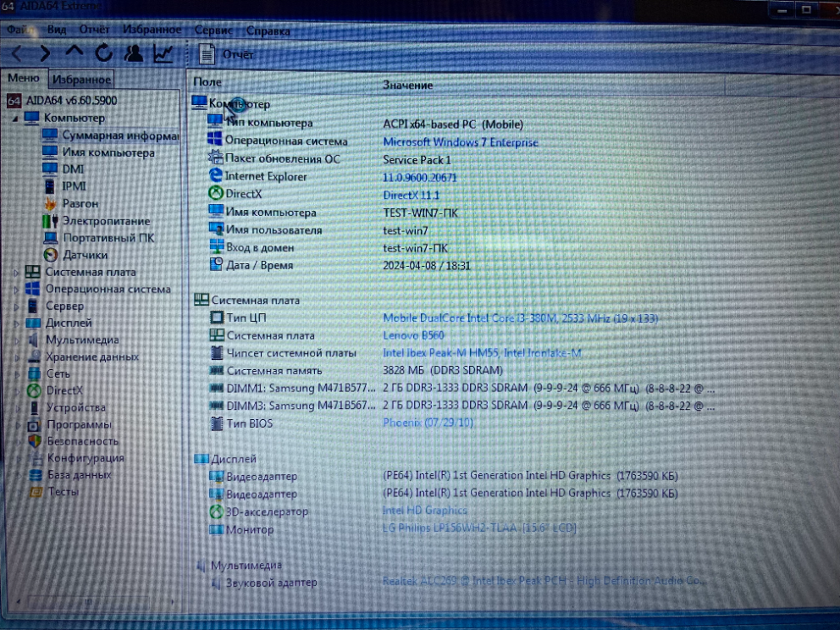Viewport: 840px width, 630px height.
Task: Go forward with the right arrow toolbar icon
Action: pyautogui.click(x=45, y=53)
